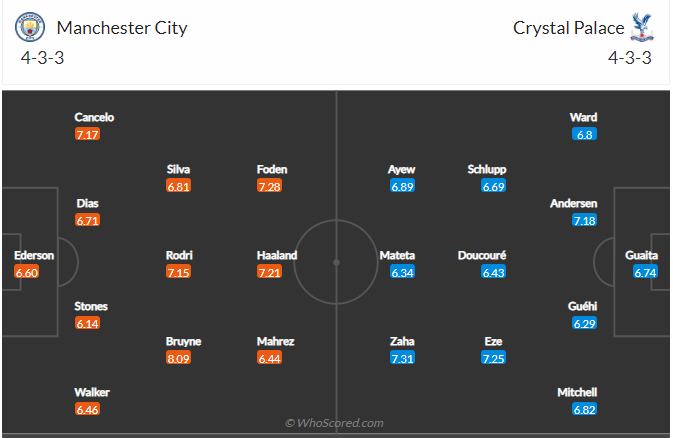Click Guaita's 6.74 rating badge
Screen dimensions: 673x438
[645, 272]
